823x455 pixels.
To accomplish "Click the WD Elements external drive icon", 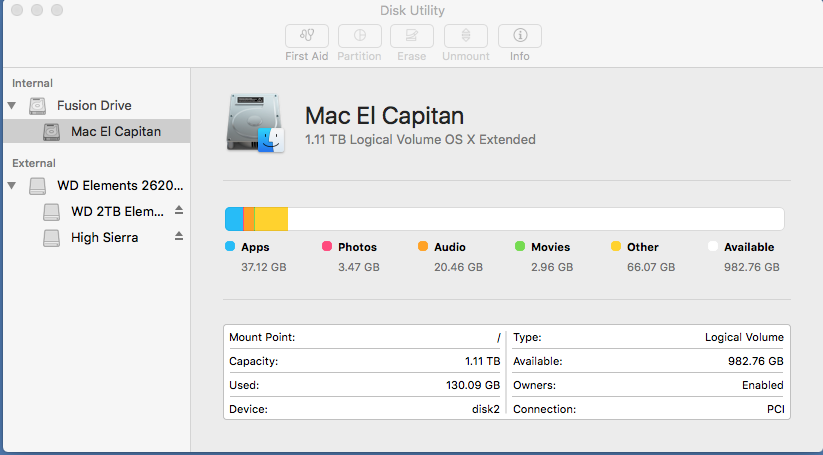I will (37, 186).
